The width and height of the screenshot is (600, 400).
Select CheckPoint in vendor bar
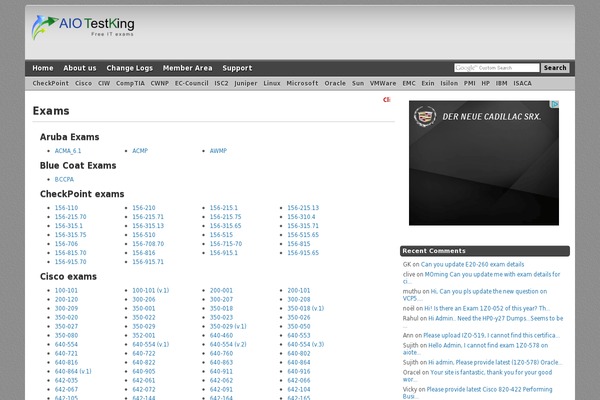click(51, 83)
